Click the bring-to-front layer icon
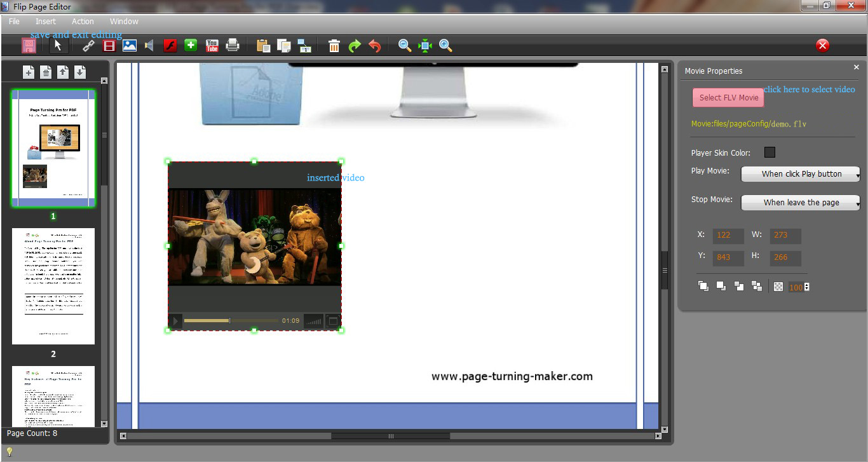Screen dimensions: 868x462 pyautogui.click(x=703, y=286)
